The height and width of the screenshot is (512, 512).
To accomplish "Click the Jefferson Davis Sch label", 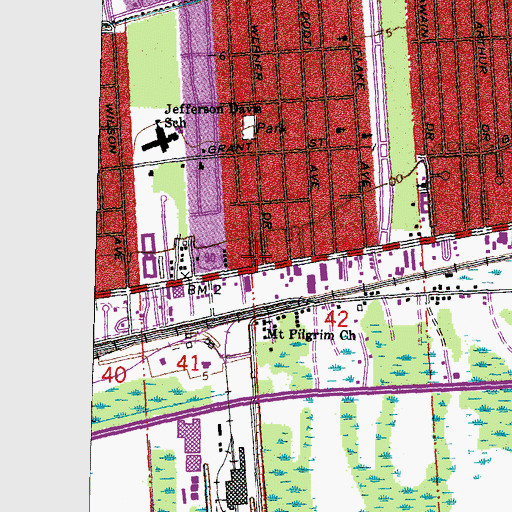I will point(213,115).
